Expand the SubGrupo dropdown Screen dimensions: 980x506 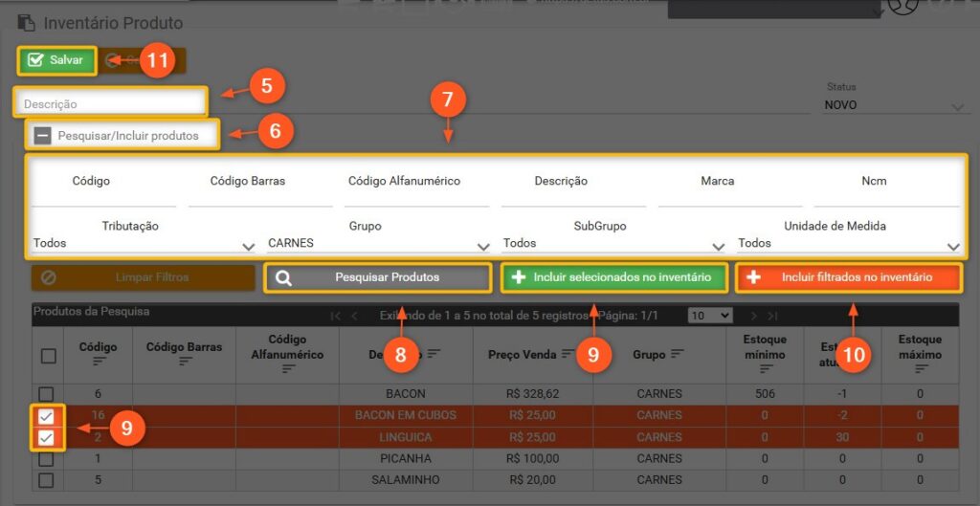pyautogui.click(x=612, y=244)
